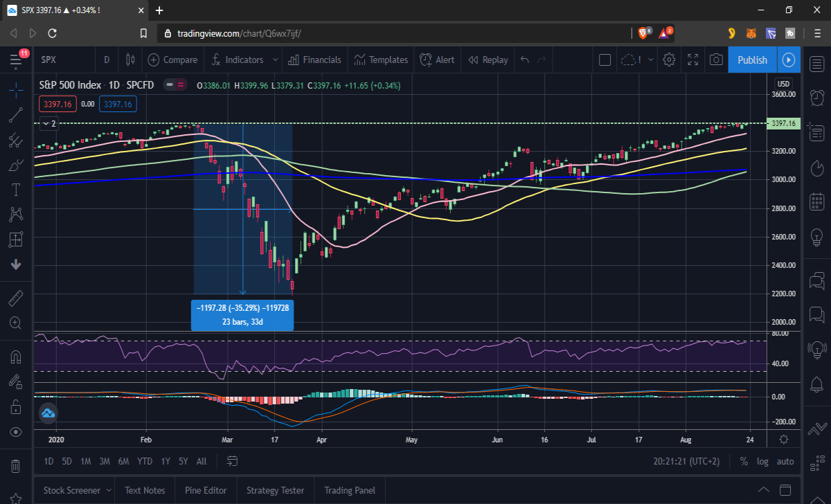Select the ruler measure tool
This screenshot has width=831, height=504.
click(x=16, y=298)
